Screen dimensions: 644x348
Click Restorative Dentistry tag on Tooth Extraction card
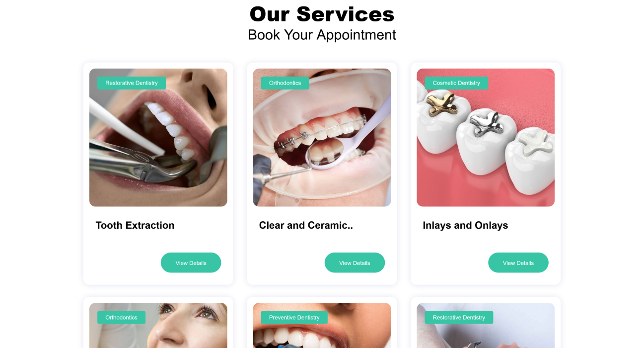[132, 83]
